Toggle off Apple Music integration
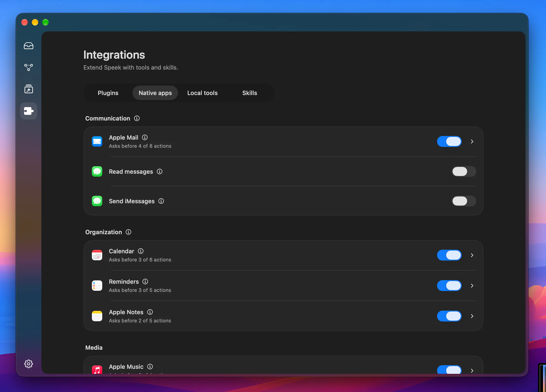The height and width of the screenshot is (392, 546). point(449,370)
